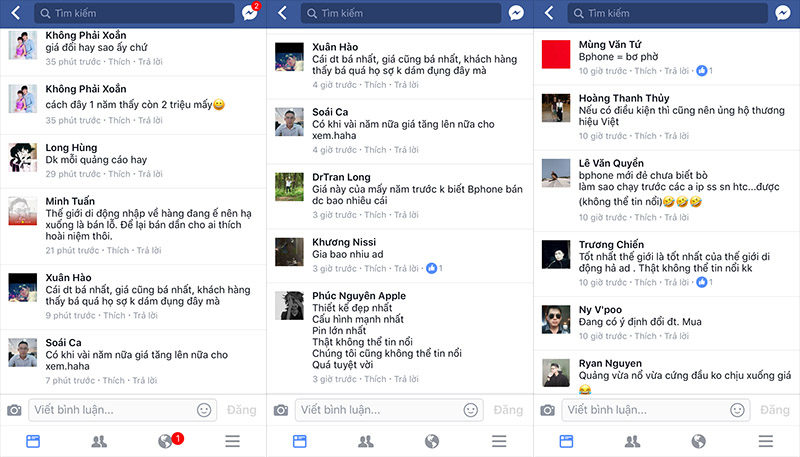
Task: Click the Tìm kiếm search field in the middle panel
Action: point(401,13)
